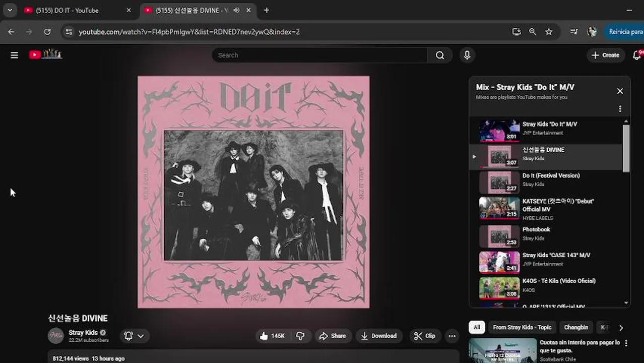Go back in browser history
The height and width of the screenshot is (363, 644).
(11, 32)
